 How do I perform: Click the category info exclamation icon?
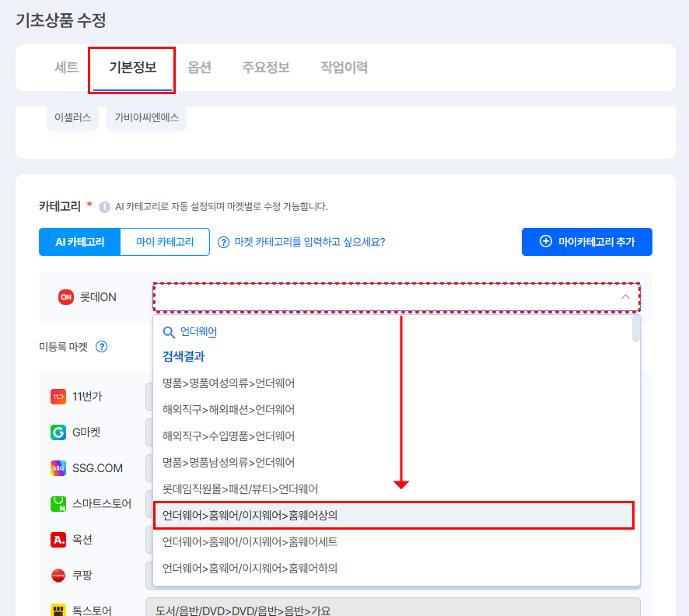(104, 207)
